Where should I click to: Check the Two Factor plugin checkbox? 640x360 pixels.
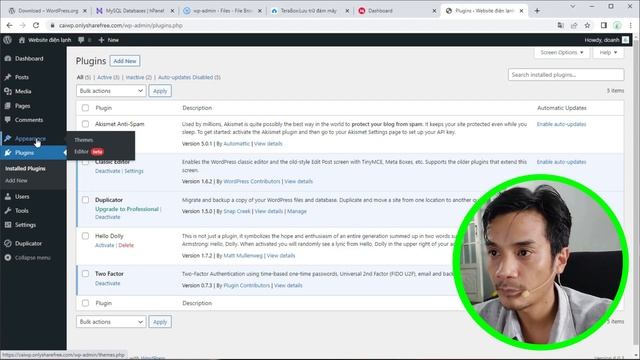tap(85, 273)
